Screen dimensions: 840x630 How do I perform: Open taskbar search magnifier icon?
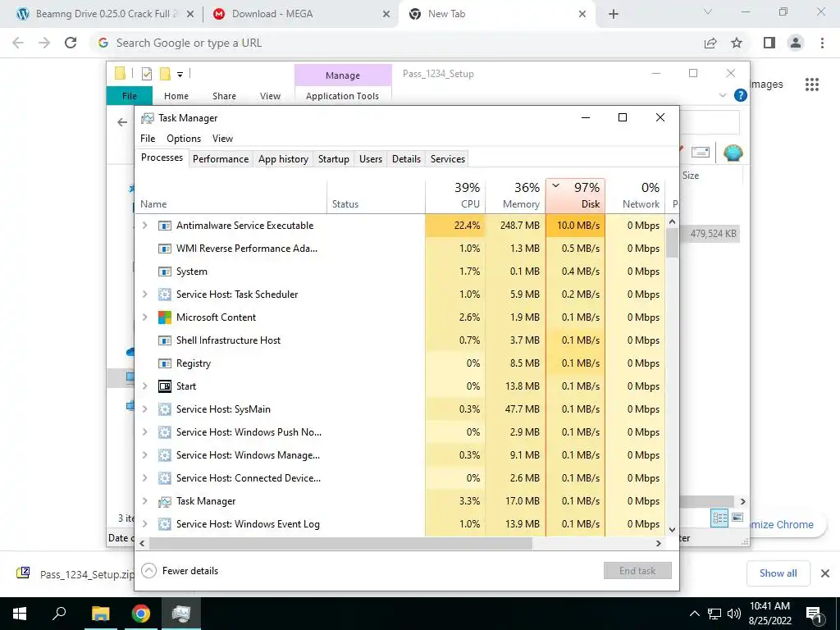pos(59,614)
